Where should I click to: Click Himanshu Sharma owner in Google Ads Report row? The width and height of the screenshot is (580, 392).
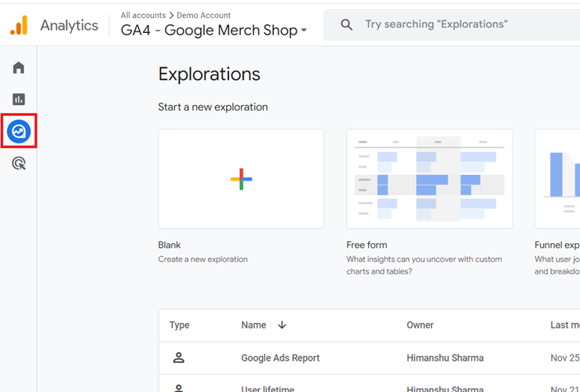coord(445,358)
